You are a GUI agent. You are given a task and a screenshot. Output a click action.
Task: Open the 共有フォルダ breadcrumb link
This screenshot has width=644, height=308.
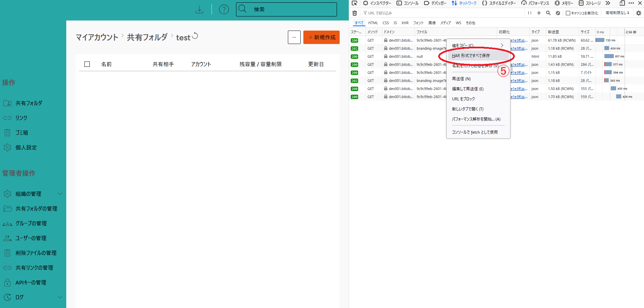147,37
